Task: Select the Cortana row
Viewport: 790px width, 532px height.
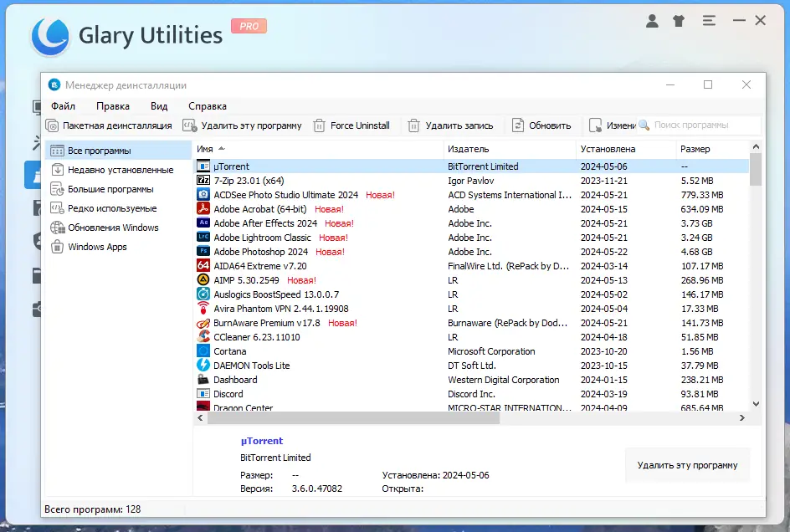Action: [x=472, y=351]
